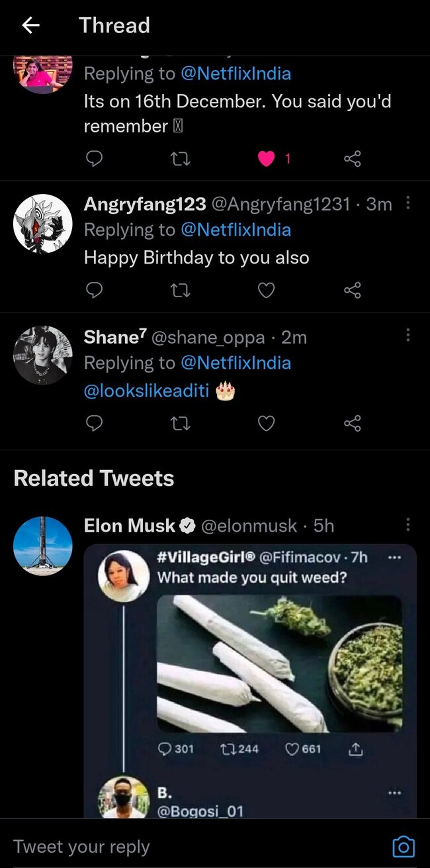Open more options for Shane7's tweet

[408, 336]
